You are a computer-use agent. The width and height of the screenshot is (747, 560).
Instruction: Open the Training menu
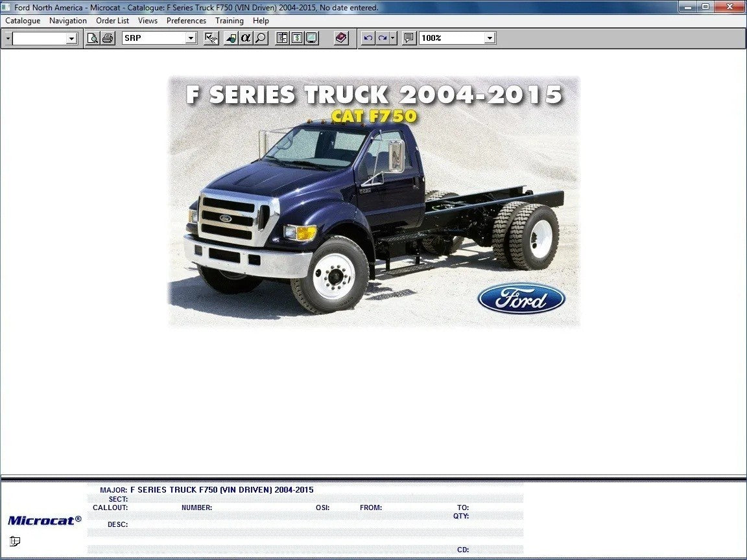230,21
